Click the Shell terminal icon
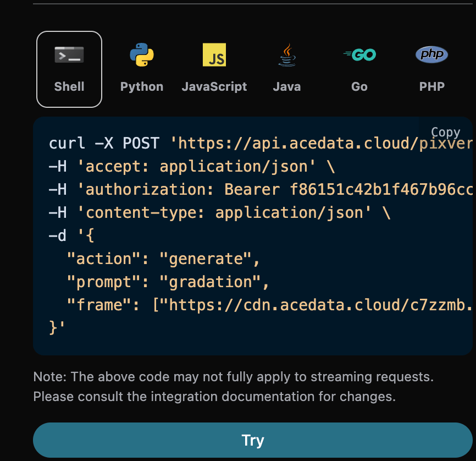 click(x=69, y=55)
